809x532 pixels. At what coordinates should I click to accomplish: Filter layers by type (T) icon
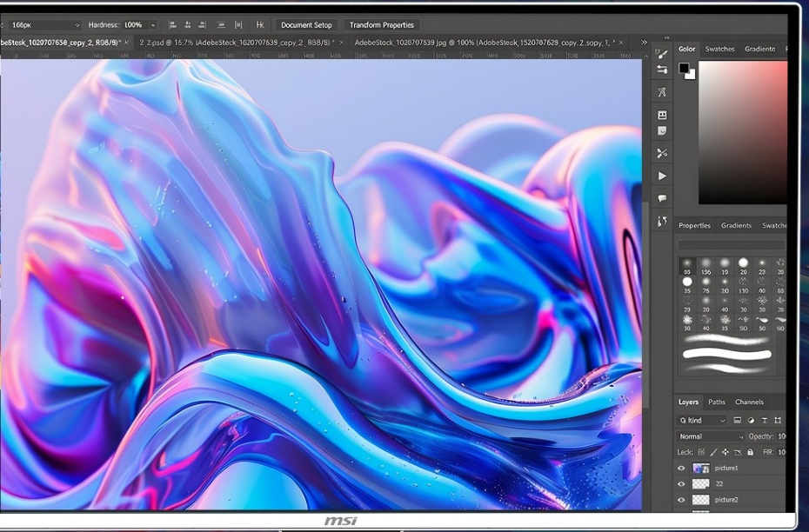pos(765,421)
